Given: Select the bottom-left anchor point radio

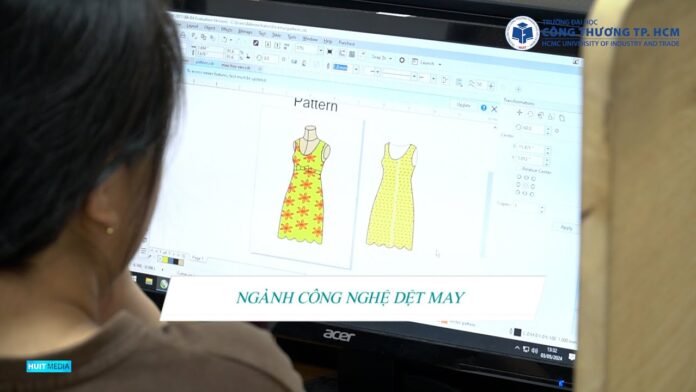Looking at the screenshot, I should 518,192.
